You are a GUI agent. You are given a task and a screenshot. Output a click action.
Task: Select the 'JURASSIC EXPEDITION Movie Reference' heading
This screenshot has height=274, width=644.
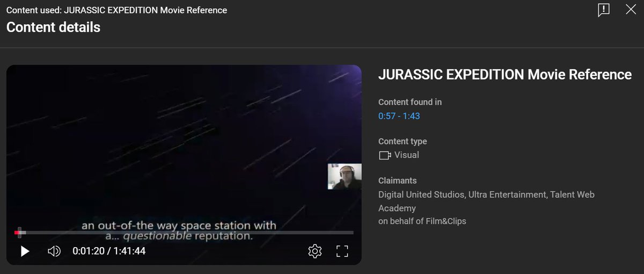(x=505, y=75)
